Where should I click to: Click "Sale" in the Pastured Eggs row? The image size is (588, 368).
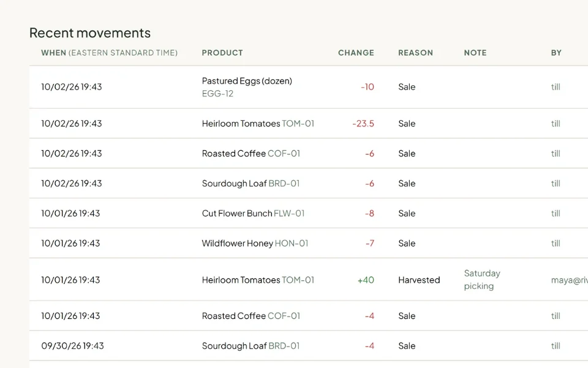tap(407, 87)
